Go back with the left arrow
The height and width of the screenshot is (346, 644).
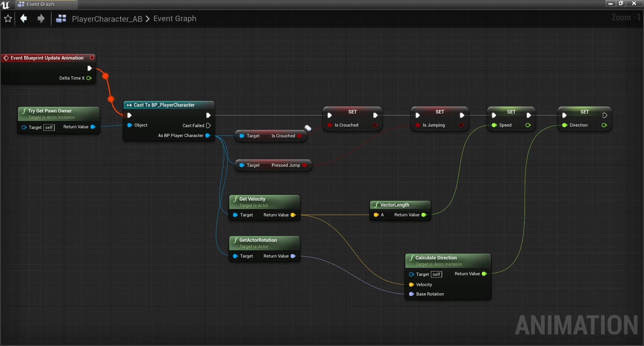(x=24, y=19)
